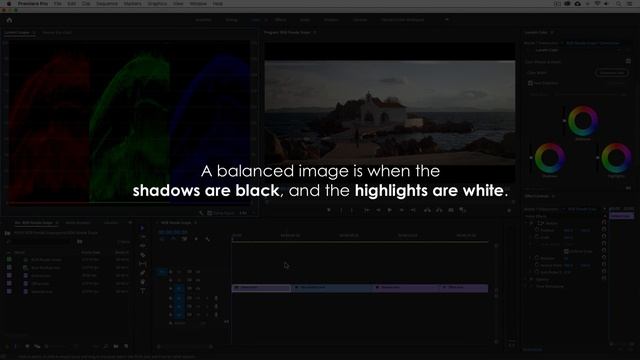Open Creative Cloud menu bar icon

[x=578, y=4]
